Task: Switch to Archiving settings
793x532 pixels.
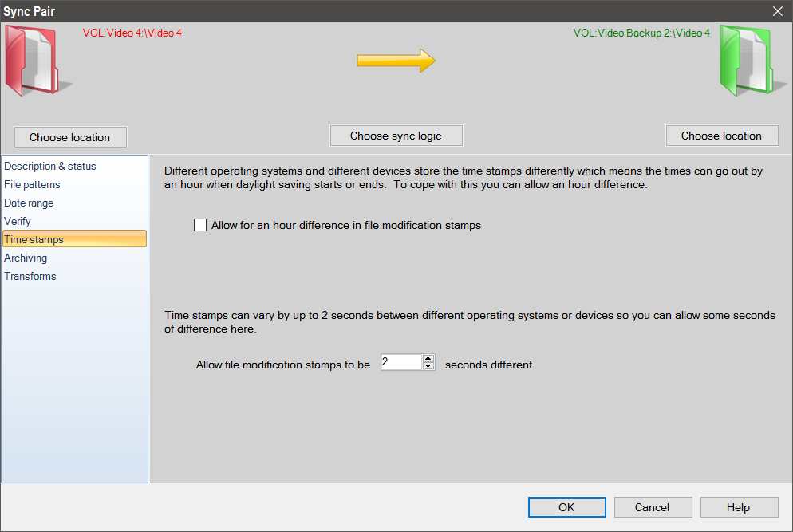Action: pos(26,258)
